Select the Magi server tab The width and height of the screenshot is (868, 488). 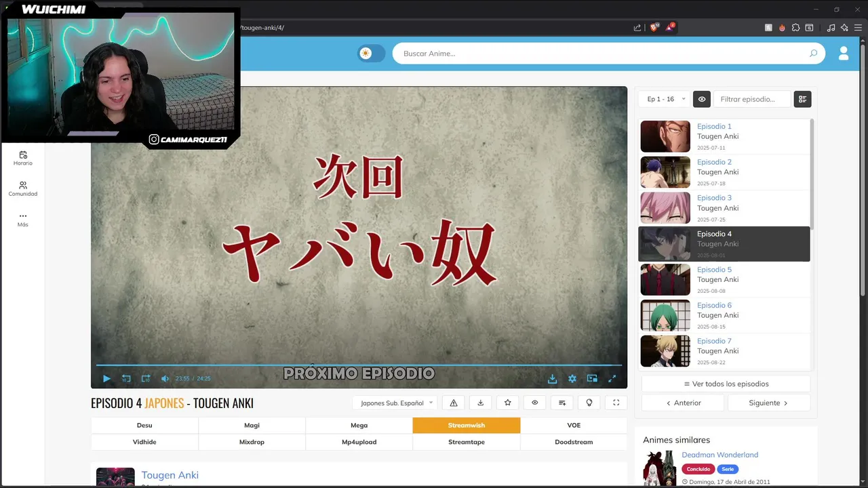coord(252,425)
